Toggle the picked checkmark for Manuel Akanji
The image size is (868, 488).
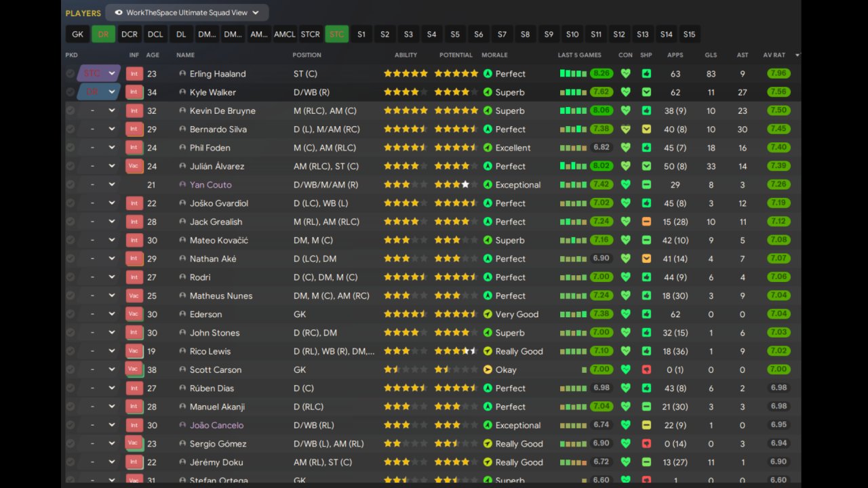coord(70,407)
